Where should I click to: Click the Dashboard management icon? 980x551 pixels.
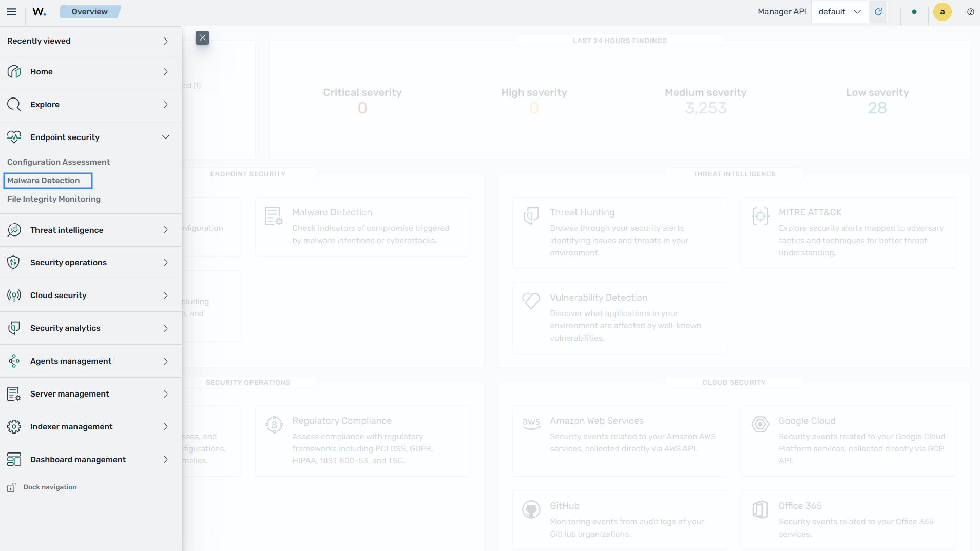coord(14,460)
